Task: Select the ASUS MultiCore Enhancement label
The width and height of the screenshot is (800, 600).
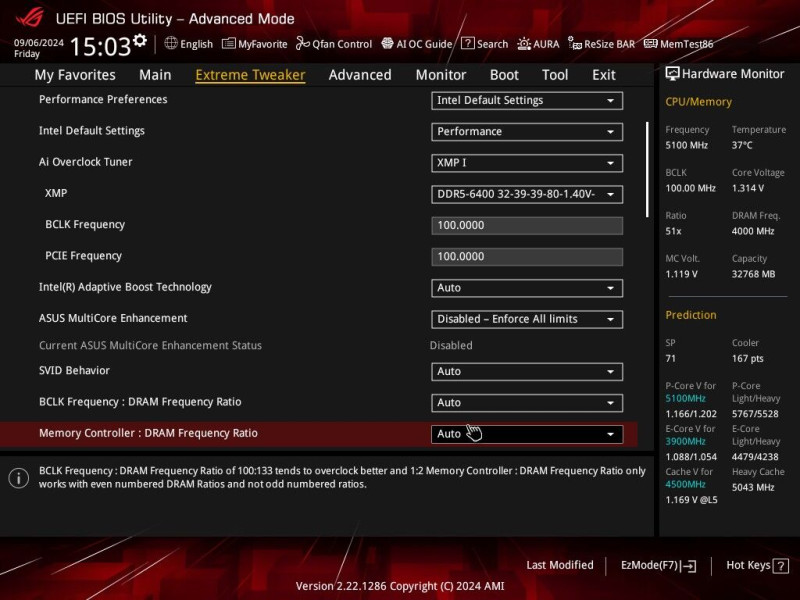Action: click(113, 318)
